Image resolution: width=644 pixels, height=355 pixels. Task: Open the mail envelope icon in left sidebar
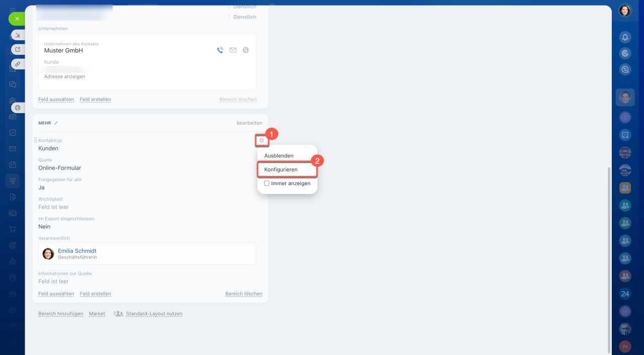pos(13,149)
